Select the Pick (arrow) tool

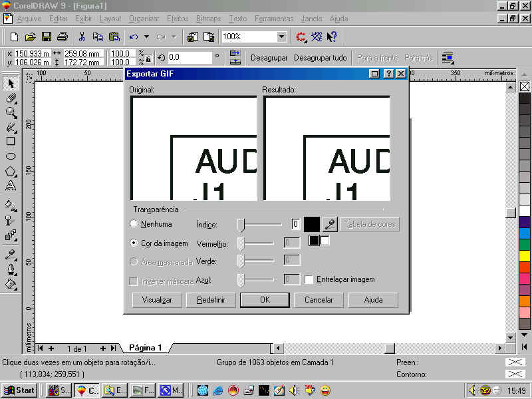click(11, 84)
